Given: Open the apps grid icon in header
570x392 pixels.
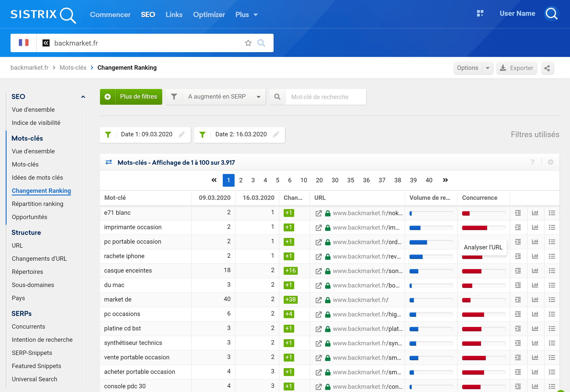Looking at the screenshot, I should [480, 14].
